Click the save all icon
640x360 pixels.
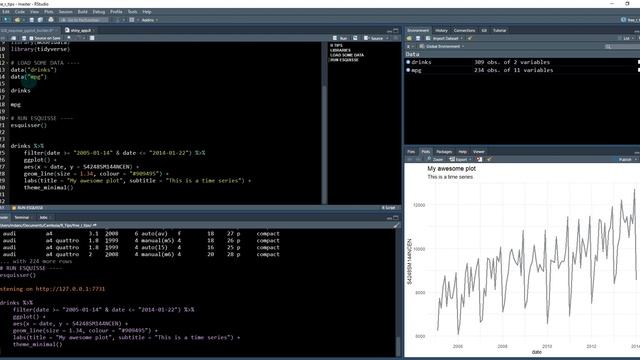tap(40, 20)
